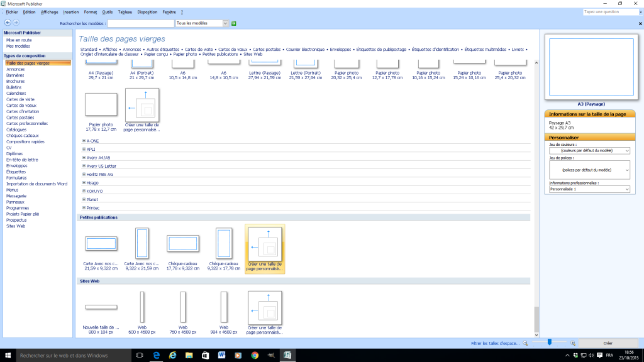This screenshot has height=362, width=644.
Task: Expand the Planet size group
Action: pos(84,199)
